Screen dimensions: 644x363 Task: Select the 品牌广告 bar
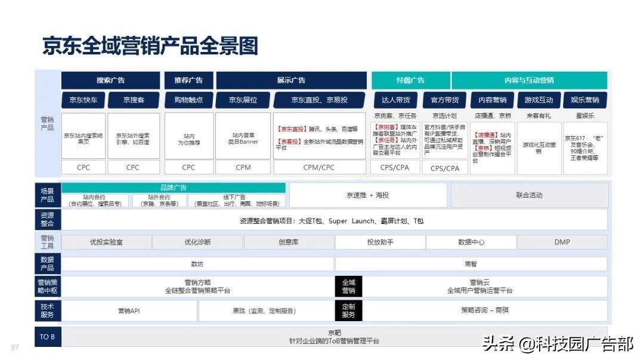[174, 188]
